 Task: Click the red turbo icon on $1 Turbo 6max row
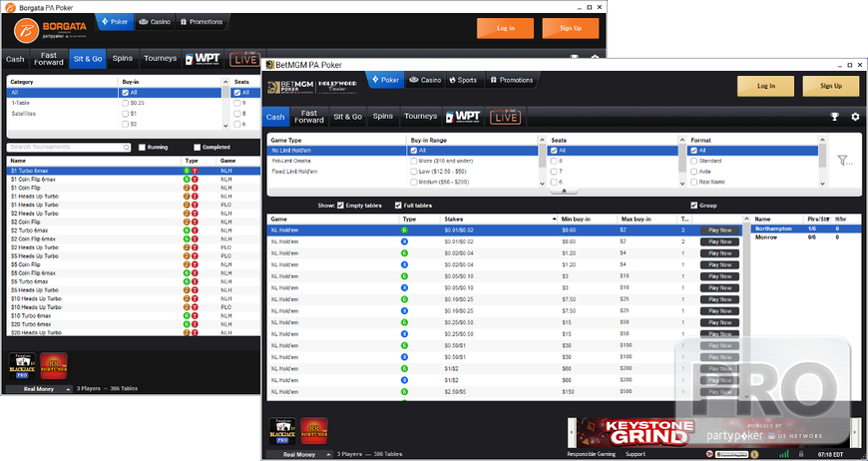coord(195,171)
